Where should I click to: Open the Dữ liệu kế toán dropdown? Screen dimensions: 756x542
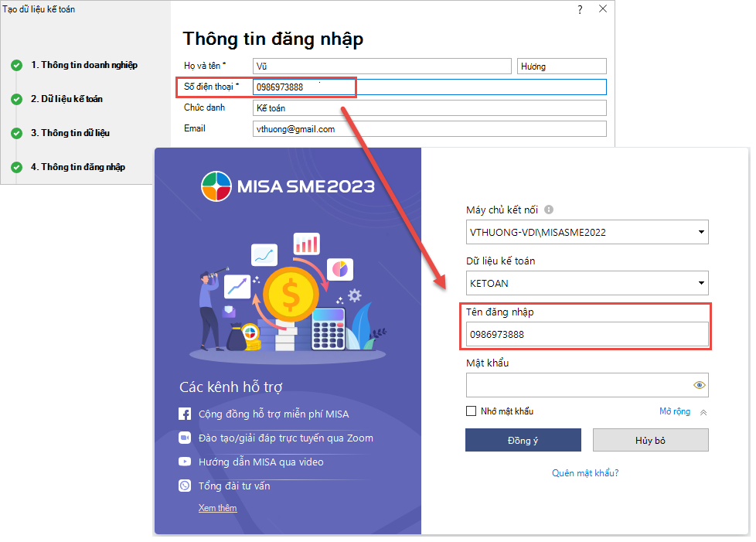tap(700, 283)
